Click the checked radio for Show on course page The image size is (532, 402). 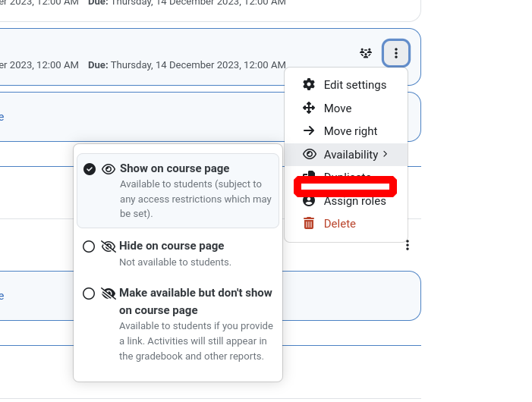pos(90,169)
